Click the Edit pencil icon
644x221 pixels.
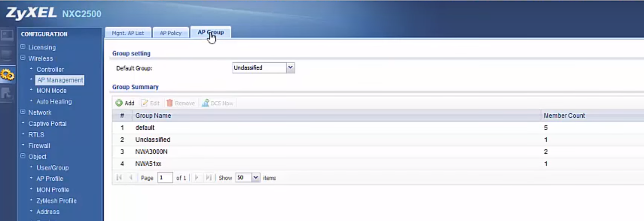(x=145, y=103)
